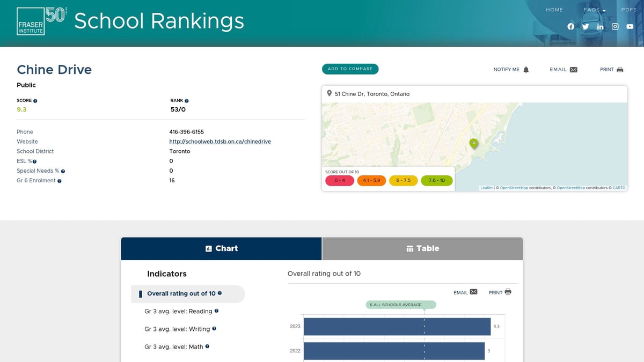644x362 pixels.
Task: Click the 2023 rating bar in the chart
Action: tap(397, 326)
